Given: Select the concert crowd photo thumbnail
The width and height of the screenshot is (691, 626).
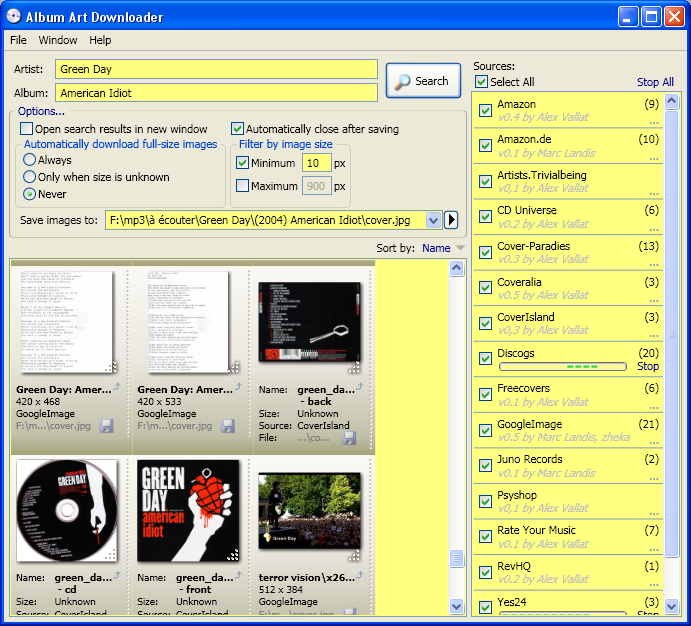Looking at the screenshot, I should (x=309, y=511).
